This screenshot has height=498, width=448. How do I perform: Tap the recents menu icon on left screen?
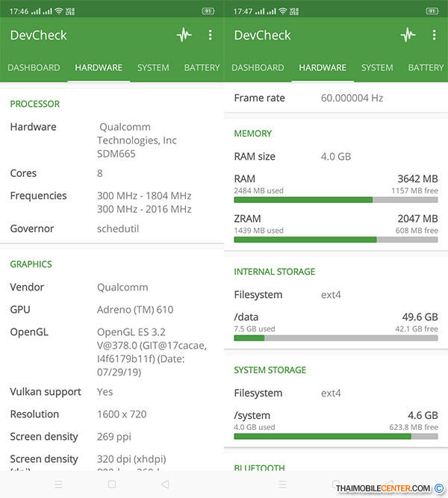pos(58,484)
